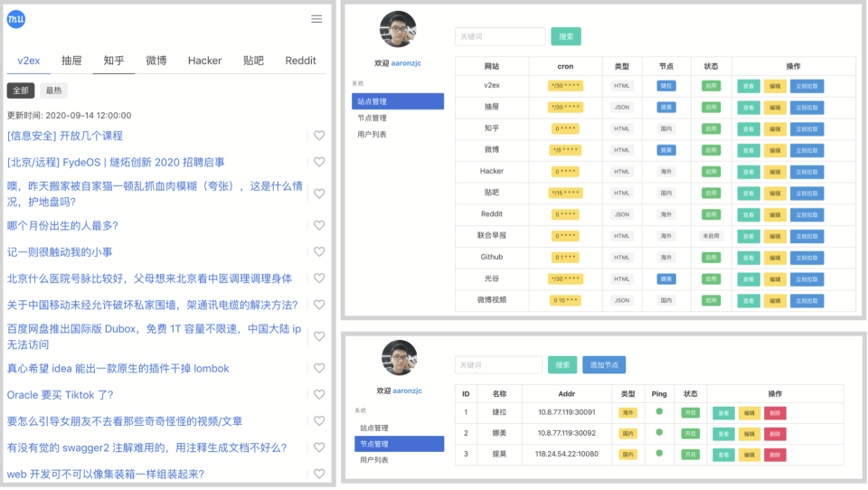Click the blue 添加节点 button
Image resolution: width=868 pixels, height=490 pixels.
tap(604, 365)
